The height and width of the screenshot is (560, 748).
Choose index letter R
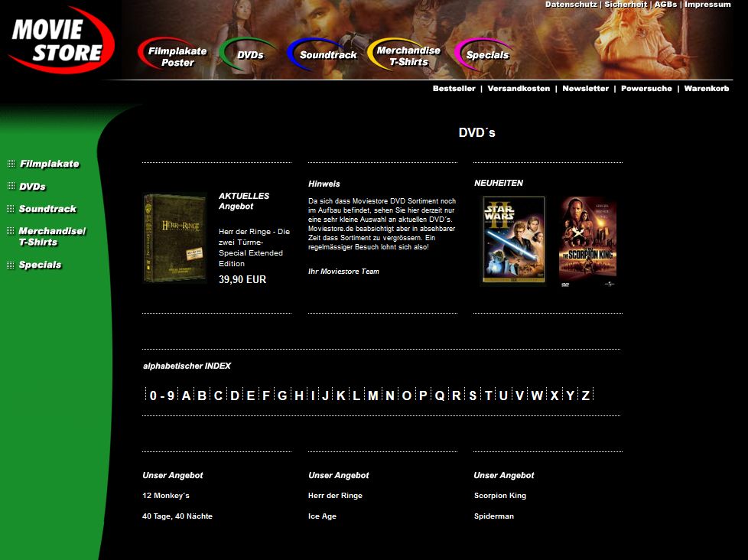456,396
